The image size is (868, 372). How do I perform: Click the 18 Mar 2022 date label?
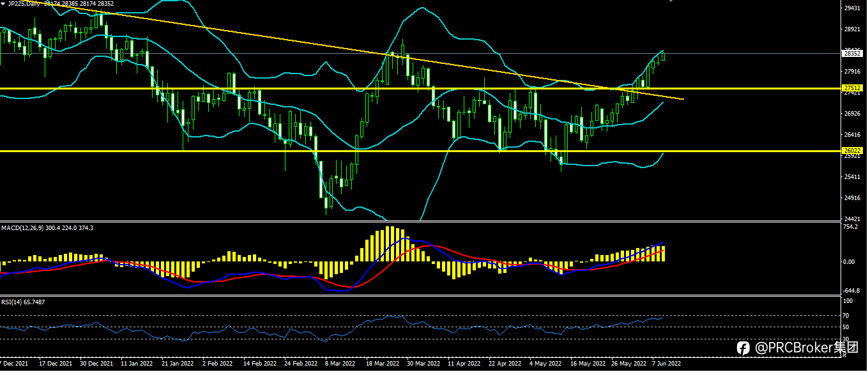point(382,363)
